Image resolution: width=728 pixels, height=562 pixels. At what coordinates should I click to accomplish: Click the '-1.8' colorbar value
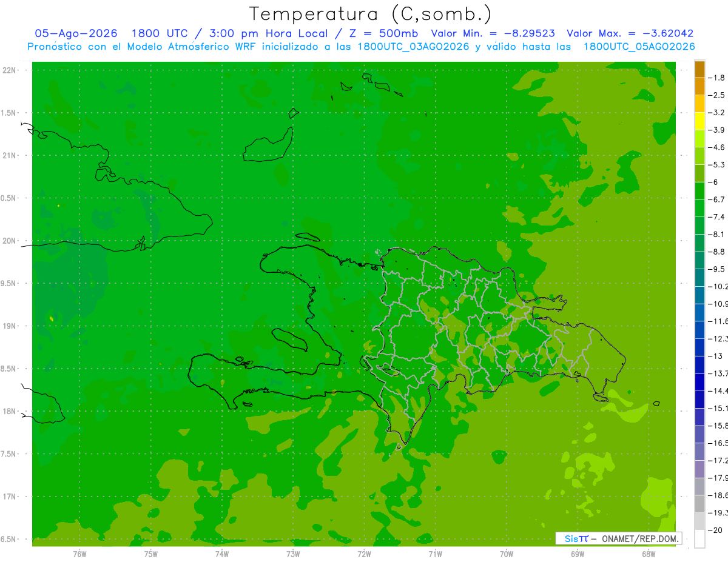coord(716,78)
